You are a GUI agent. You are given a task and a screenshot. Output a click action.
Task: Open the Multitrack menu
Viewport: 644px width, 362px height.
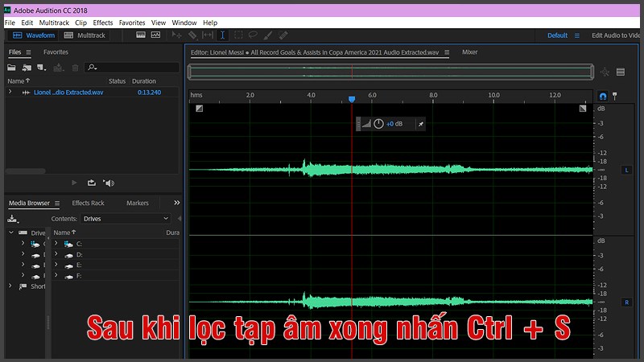(54, 23)
